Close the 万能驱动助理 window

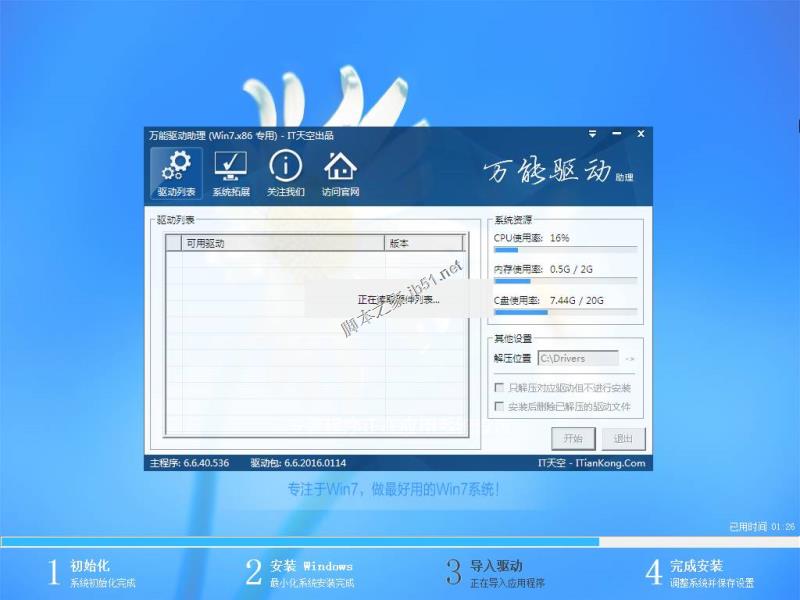[641, 134]
